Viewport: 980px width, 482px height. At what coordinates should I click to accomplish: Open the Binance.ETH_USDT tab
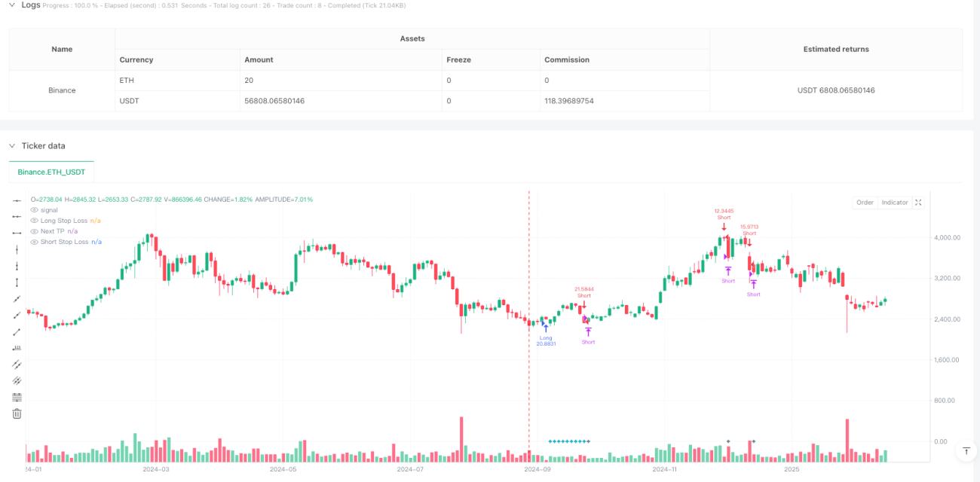(x=51, y=172)
